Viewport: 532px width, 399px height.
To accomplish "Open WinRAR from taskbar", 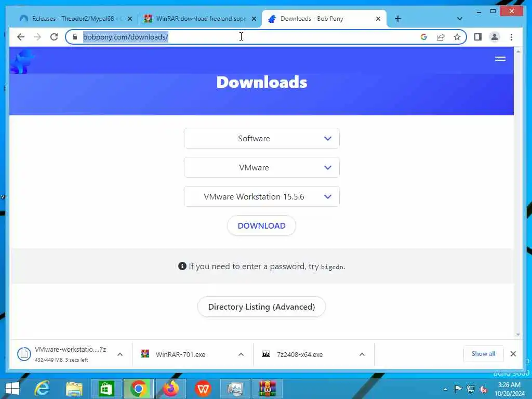I will 268,389.
